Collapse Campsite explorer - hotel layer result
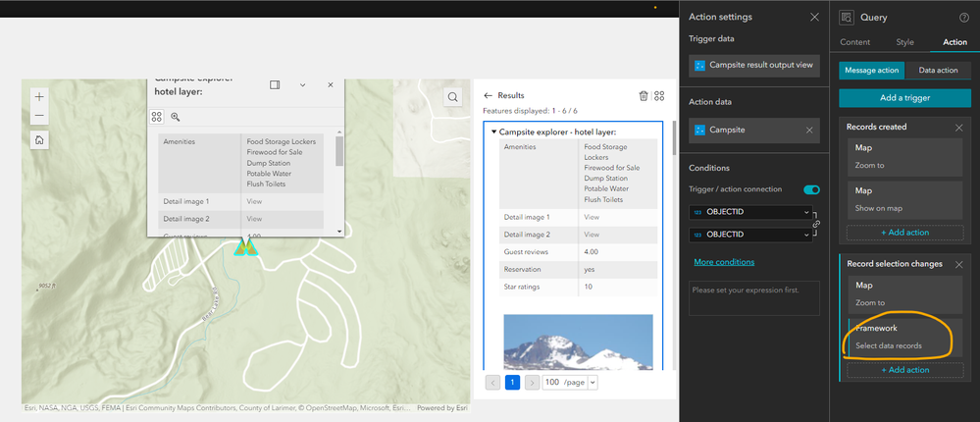This screenshot has height=422, width=980. [x=493, y=132]
